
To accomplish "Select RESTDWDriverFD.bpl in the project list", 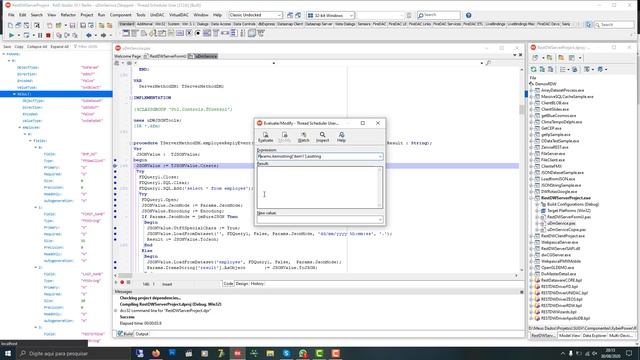I will [x=560, y=287].
